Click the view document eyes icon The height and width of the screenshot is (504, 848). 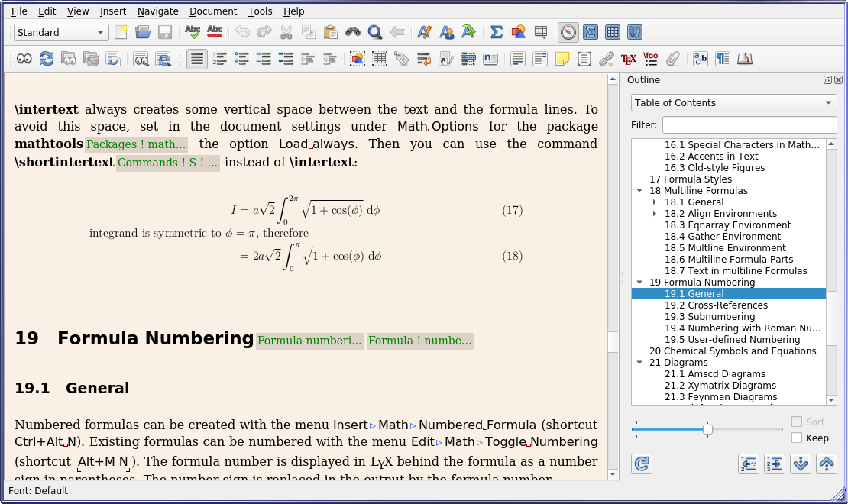point(24,59)
